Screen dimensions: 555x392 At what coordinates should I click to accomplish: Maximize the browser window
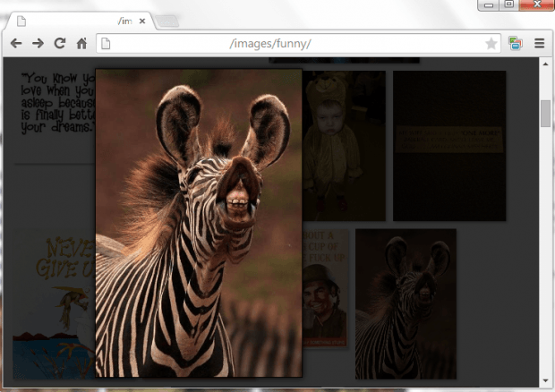tap(509, 5)
